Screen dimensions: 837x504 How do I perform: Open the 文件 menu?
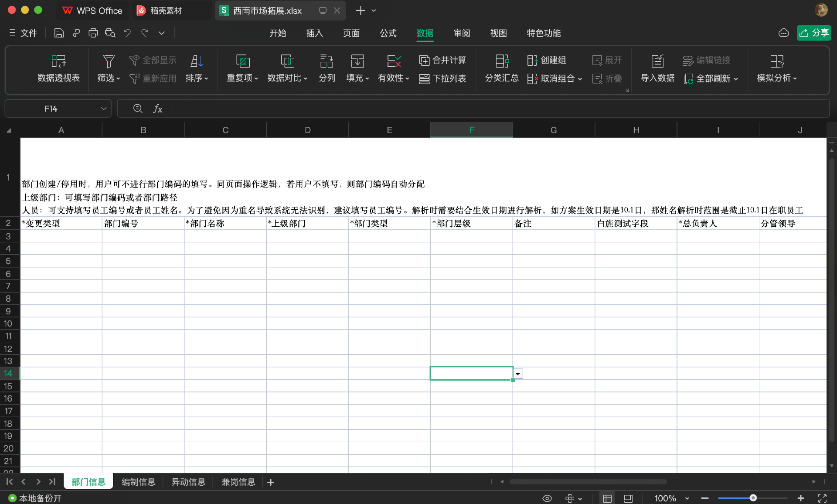point(23,33)
